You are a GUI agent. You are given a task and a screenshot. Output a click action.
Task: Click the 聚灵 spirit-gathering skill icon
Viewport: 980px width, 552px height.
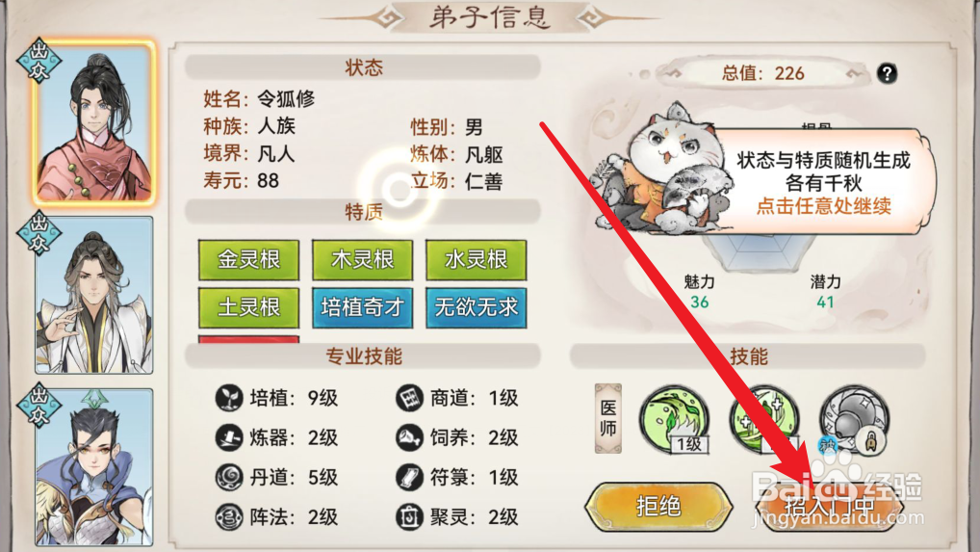[409, 517]
